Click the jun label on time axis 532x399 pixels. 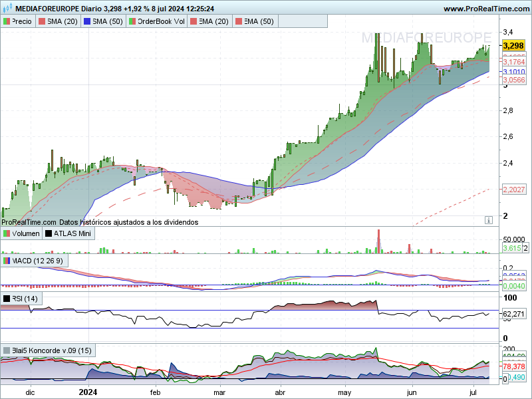click(x=412, y=393)
